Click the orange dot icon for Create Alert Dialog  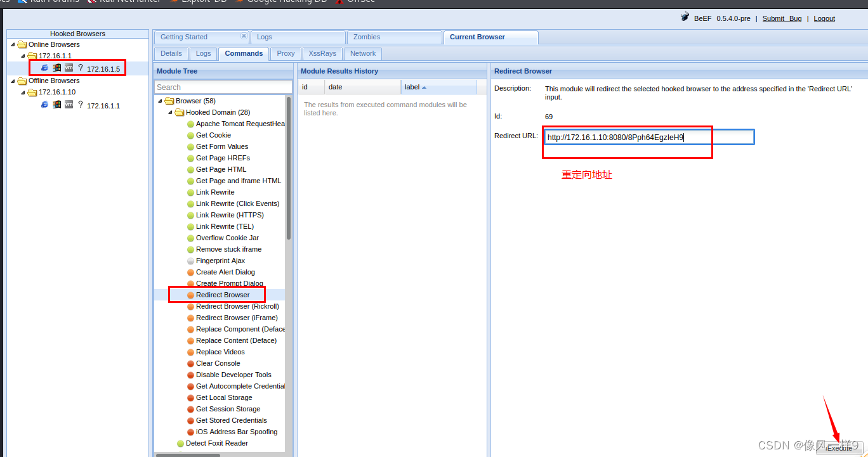pyautogui.click(x=190, y=272)
